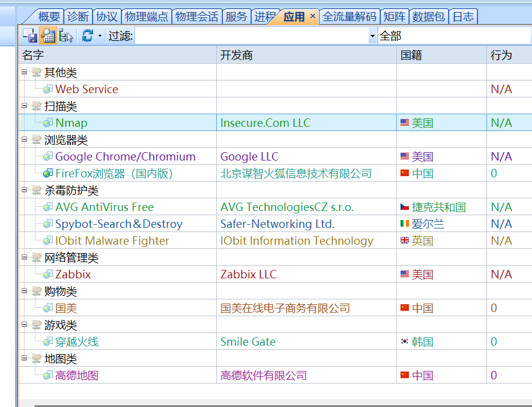Click the 国美 app icon

[48, 308]
